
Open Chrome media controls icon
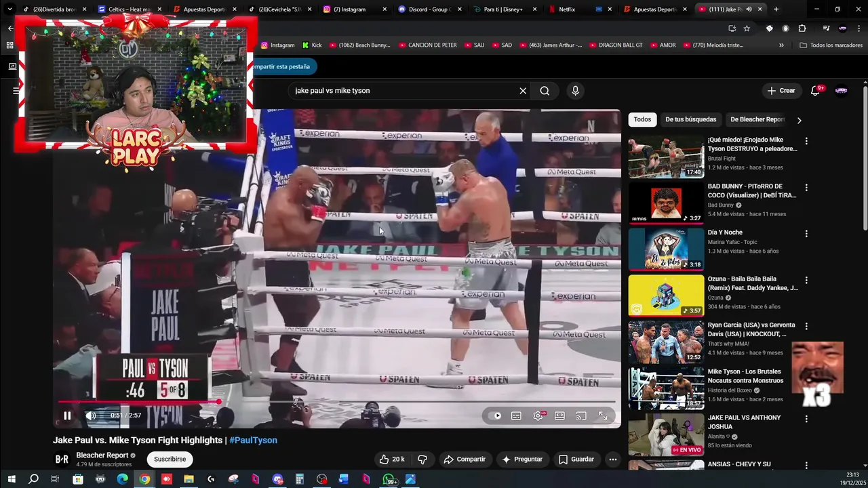826,28
